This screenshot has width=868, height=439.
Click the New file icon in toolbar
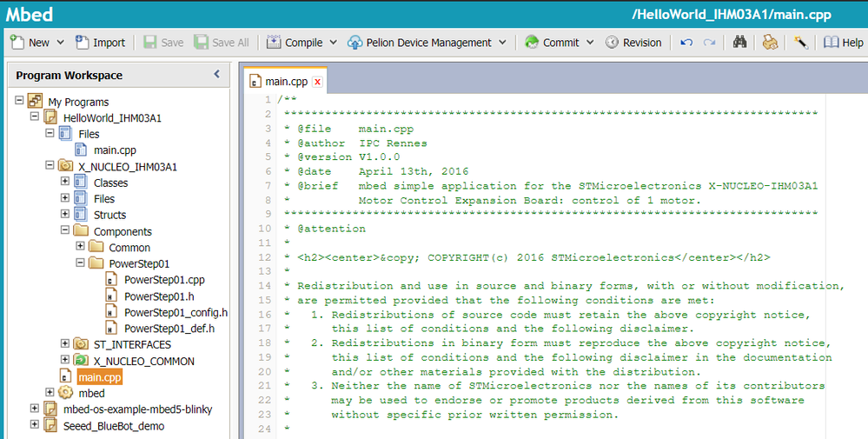point(17,42)
